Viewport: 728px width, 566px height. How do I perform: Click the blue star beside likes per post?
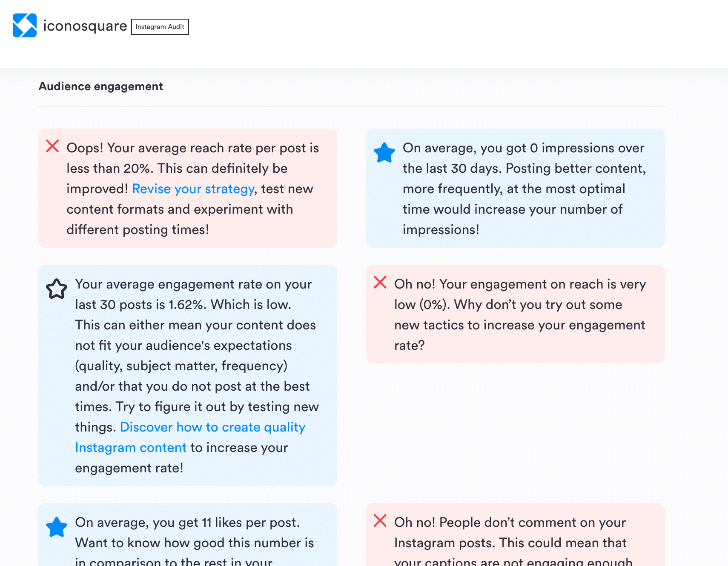pos(57,527)
